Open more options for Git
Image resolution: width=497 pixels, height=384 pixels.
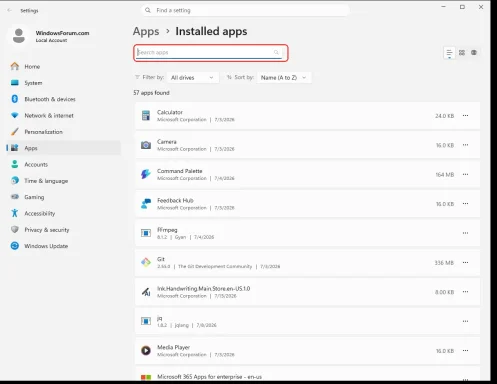[465, 262]
